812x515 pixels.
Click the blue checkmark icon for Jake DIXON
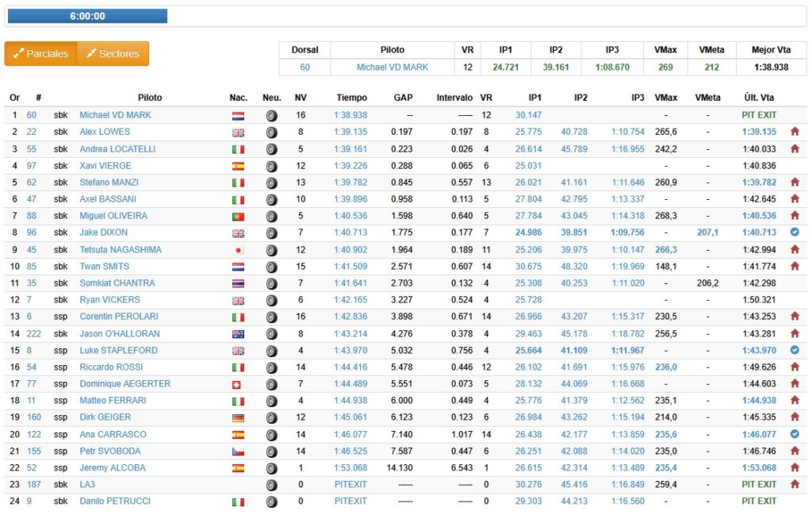click(x=794, y=233)
